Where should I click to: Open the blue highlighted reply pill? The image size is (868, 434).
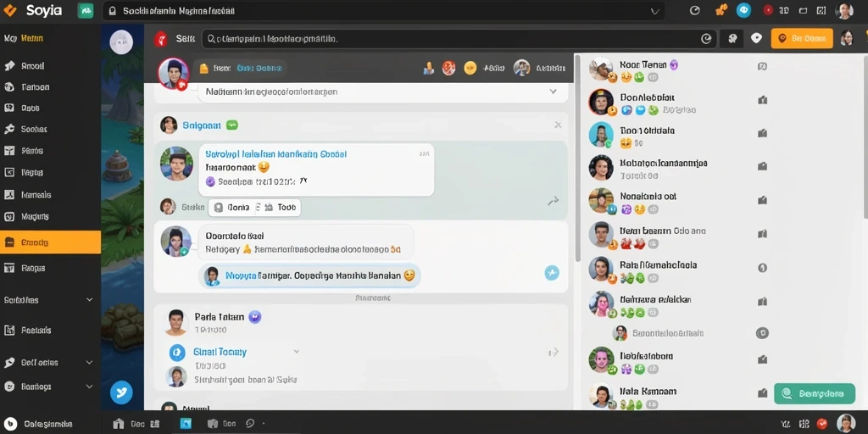click(309, 275)
